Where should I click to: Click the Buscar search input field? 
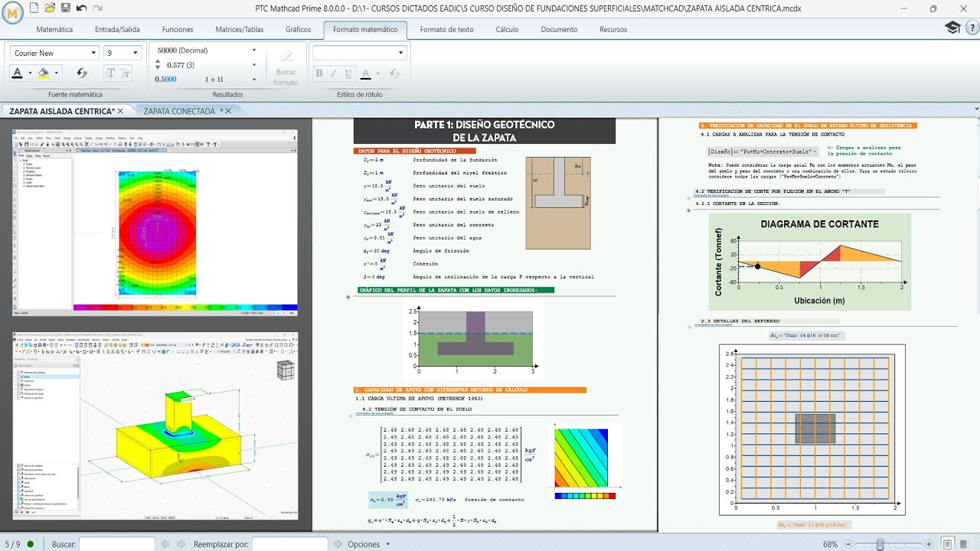[x=117, y=544]
